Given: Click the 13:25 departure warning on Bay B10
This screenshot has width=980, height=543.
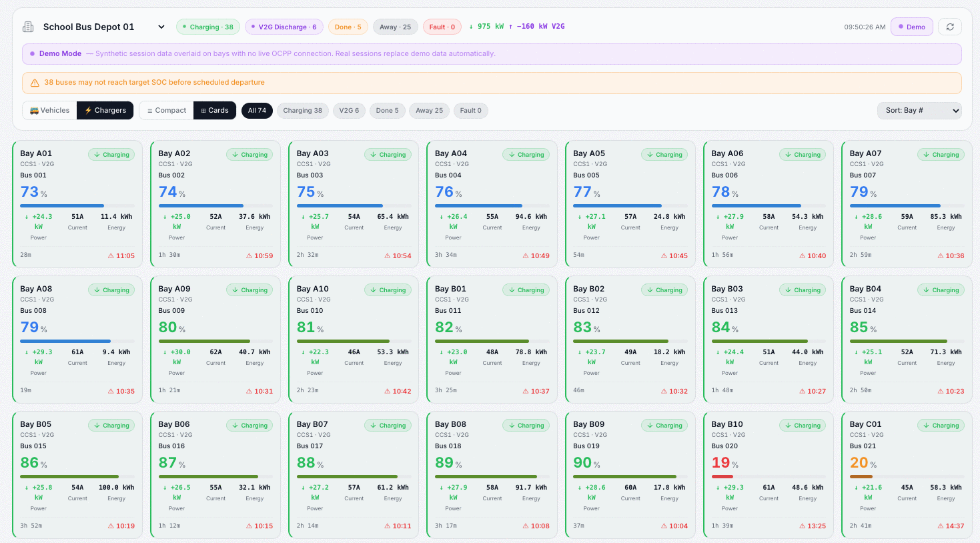Looking at the screenshot, I should click(813, 526).
